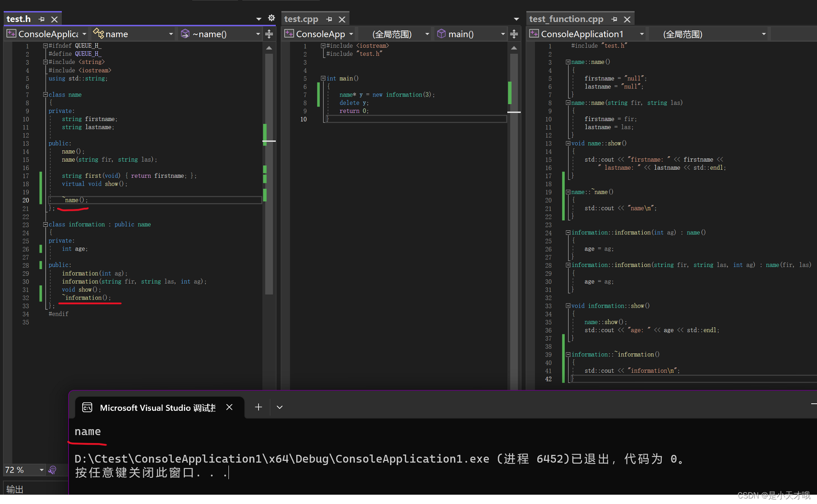This screenshot has width=817, height=504.
Task: Pin the test.h tab
Action: pyautogui.click(x=41, y=19)
